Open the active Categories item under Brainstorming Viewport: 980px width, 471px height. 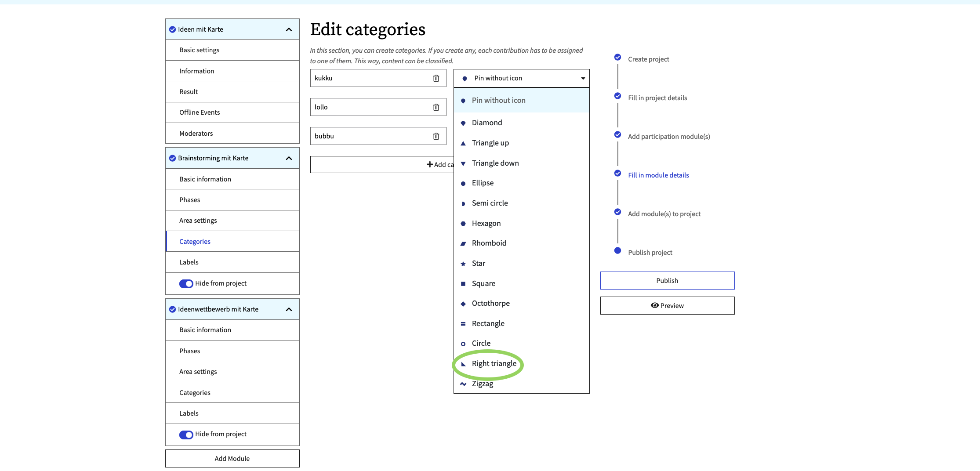point(232,241)
